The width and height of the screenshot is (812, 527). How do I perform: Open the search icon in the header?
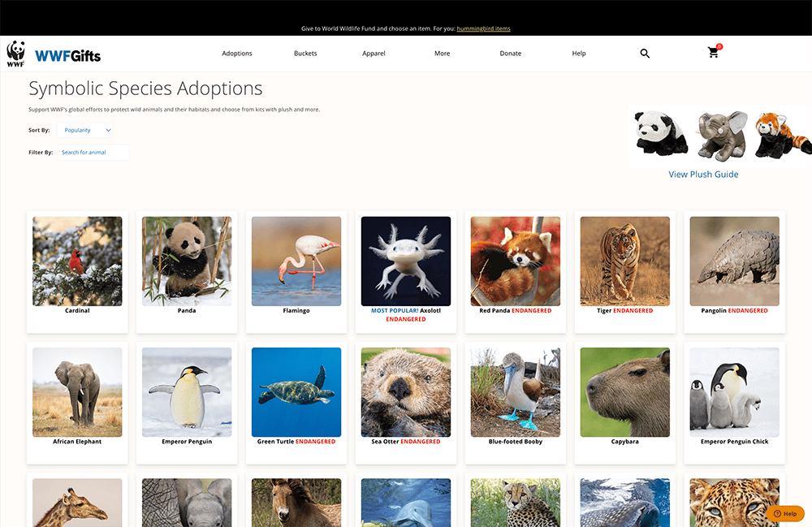(x=644, y=53)
